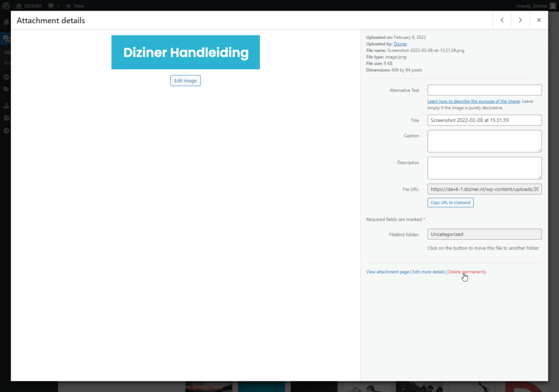
Task: Click the plus icon next to New
Action: click(x=69, y=5)
